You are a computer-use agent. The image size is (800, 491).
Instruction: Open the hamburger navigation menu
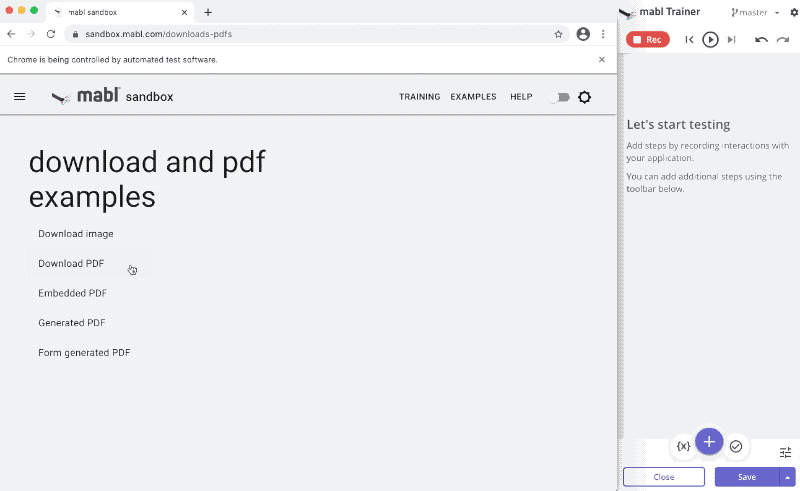19,96
